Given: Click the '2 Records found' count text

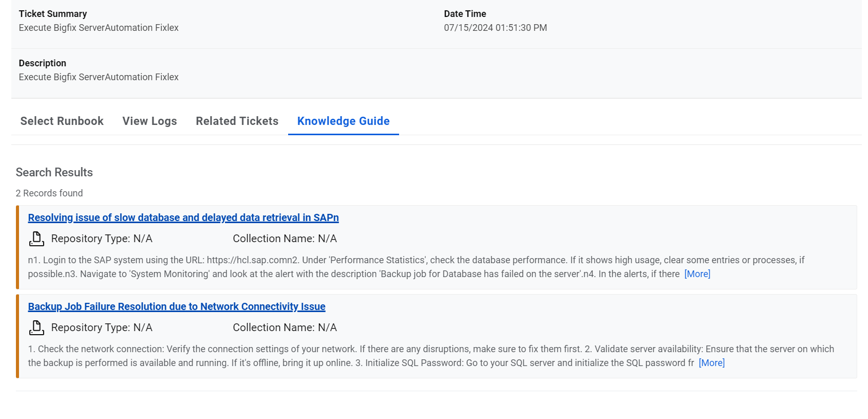Looking at the screenshot, I should (x=49, y=193).
